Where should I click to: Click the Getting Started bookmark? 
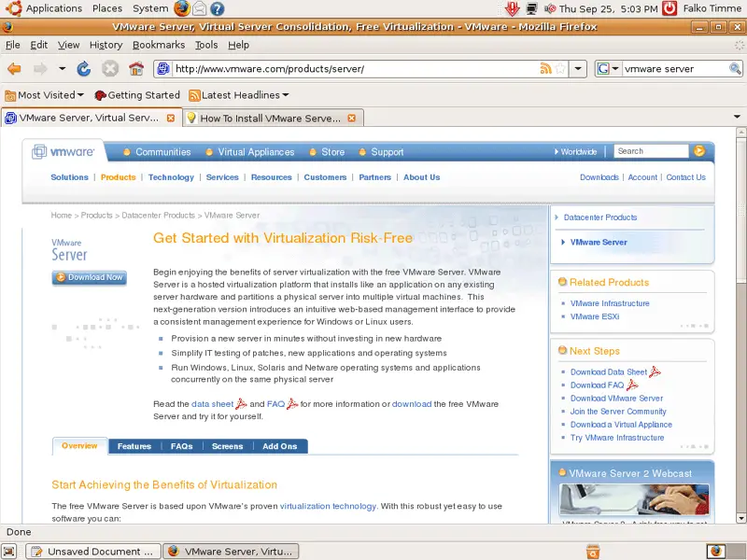[x=137, y=95]
